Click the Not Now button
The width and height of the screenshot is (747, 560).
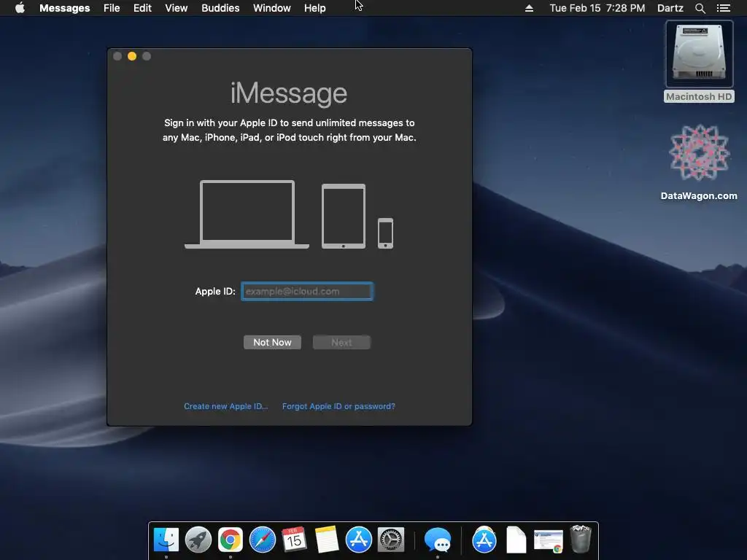coord(272,343)
